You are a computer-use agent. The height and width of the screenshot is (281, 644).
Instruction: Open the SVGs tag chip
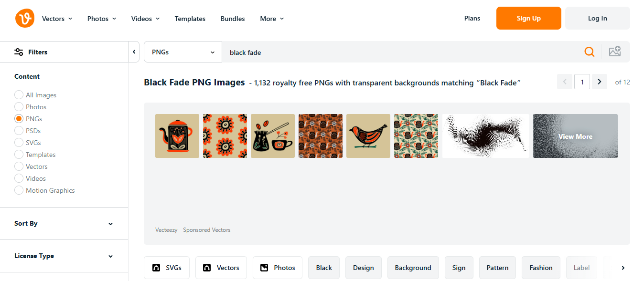click(x=167, y=268)
